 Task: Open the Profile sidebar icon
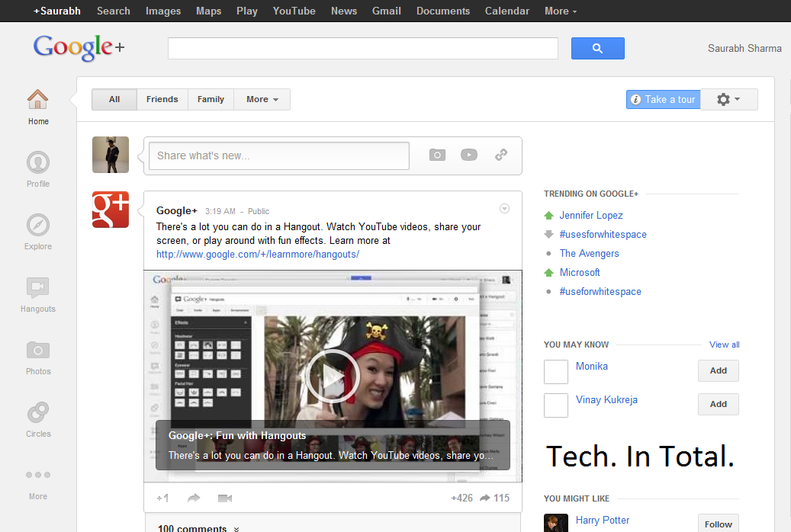coord(38,162)
